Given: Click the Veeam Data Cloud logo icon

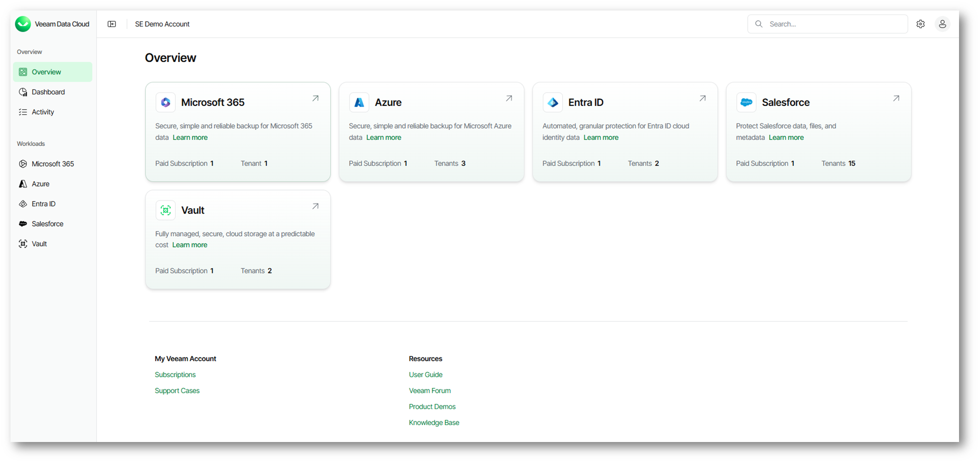Looking at the screenshot, I should point(23,24).
